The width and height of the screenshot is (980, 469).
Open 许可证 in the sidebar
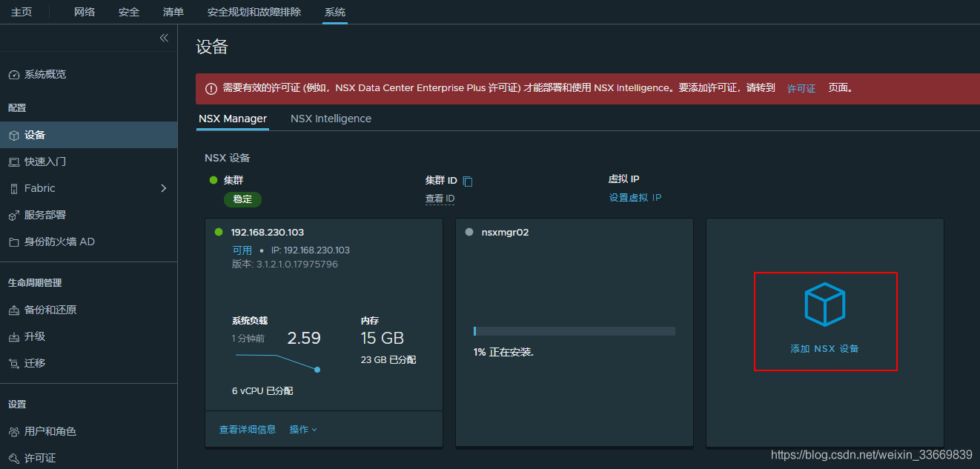click(x=40, y=459)
